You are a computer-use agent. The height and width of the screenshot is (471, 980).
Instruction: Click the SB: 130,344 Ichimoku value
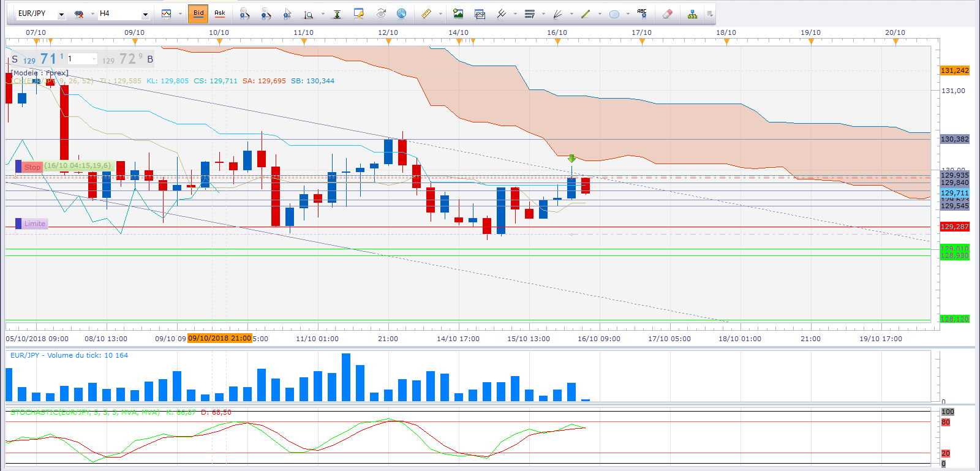[312, 81]
